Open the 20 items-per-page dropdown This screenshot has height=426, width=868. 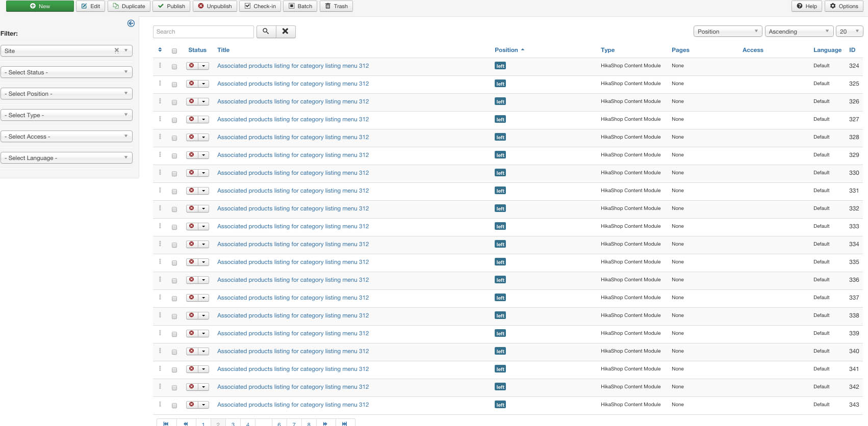pyautogui.click(x=849, y=32)
